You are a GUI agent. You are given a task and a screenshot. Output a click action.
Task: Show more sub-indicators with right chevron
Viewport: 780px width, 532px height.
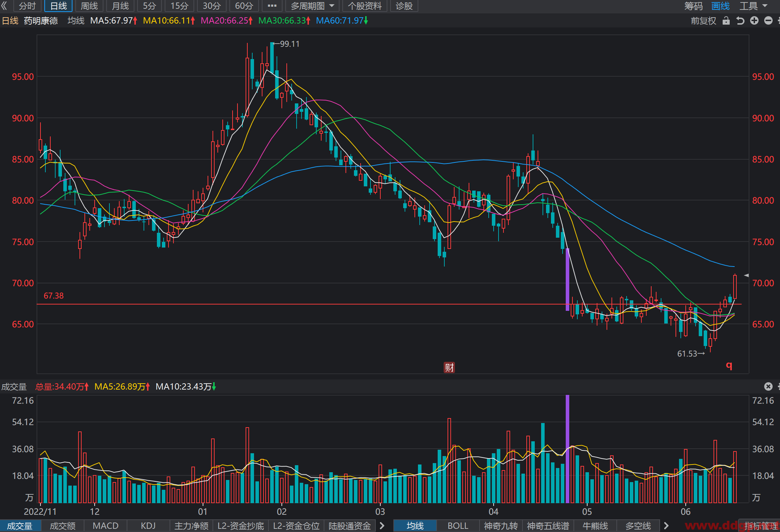click(x=382, y=526)
